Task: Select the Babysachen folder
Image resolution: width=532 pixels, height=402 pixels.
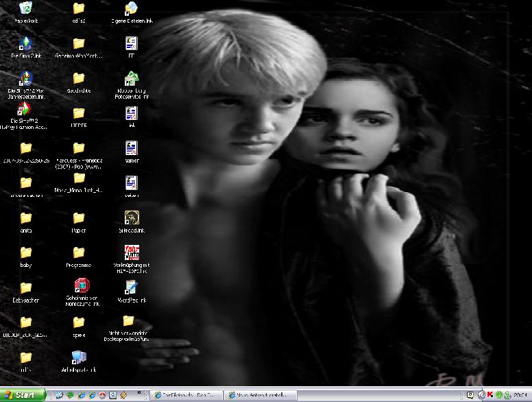Action: click(26, 287)
